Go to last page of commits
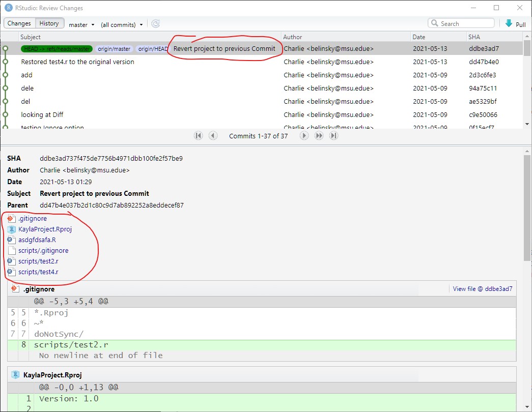 coord(334,136)
